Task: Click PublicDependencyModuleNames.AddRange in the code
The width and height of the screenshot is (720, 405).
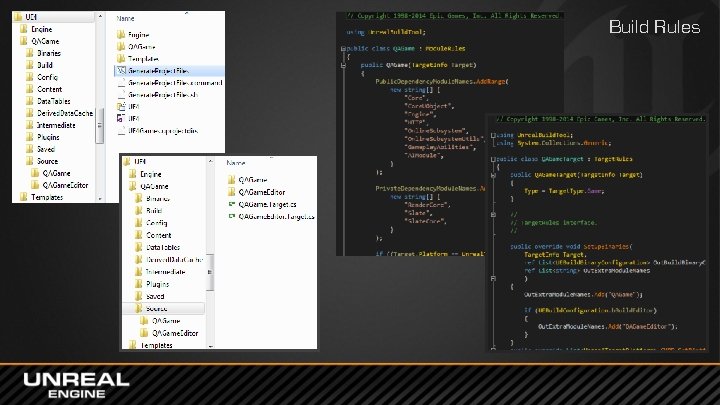Action: coord(440,81)
